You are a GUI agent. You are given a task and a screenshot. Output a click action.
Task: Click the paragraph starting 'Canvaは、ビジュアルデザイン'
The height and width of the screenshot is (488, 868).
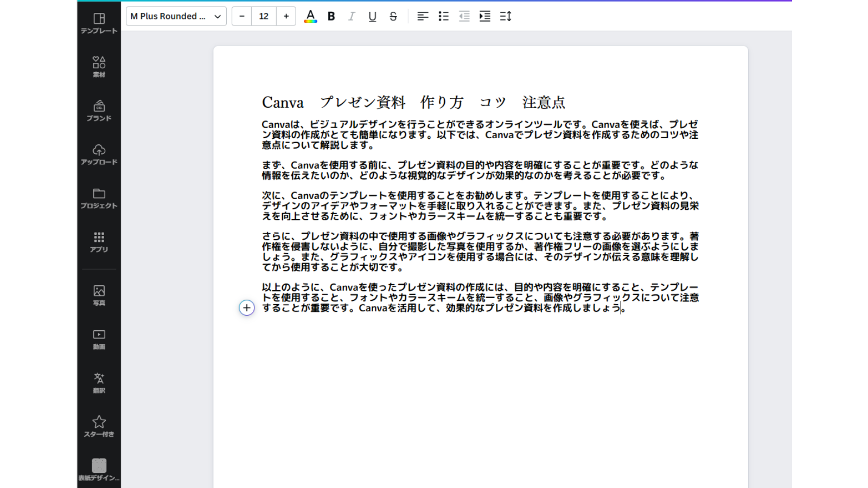[480, 134]
